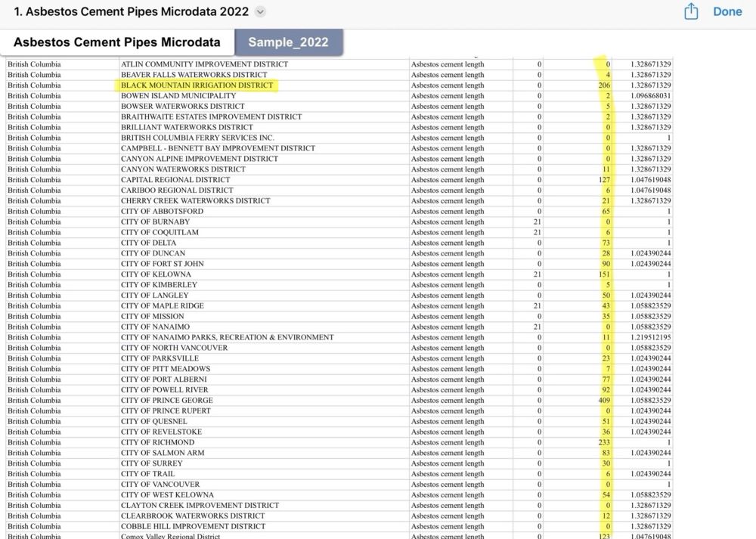Select CITY OF MAPLE RIDGE cell
The height and width of the screenshot is (539, 756).
(x=264, y=306)
